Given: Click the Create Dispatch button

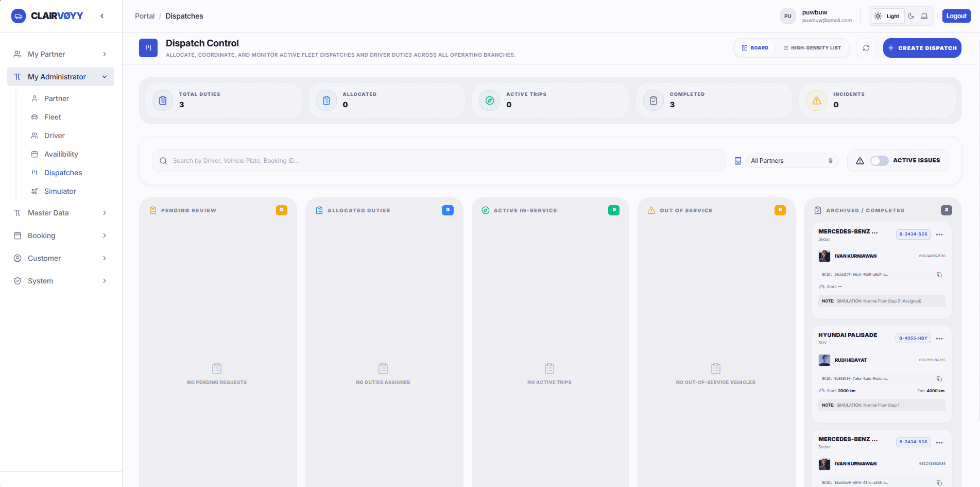Looking at the screenshot, I should [922, 48].
